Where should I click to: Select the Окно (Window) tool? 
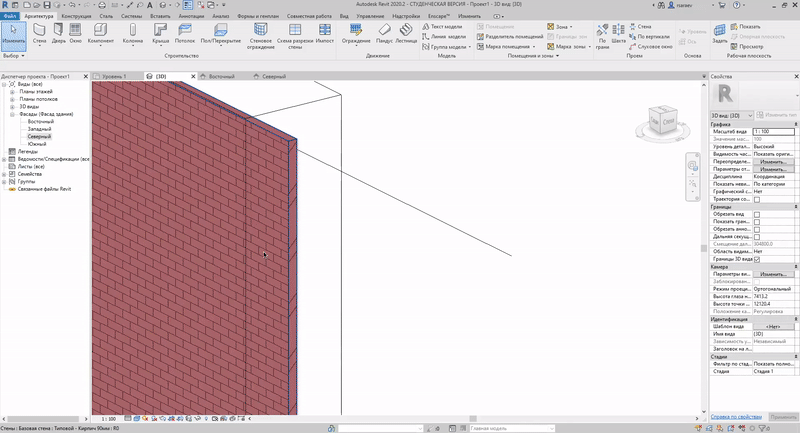(x=78, y=34)
